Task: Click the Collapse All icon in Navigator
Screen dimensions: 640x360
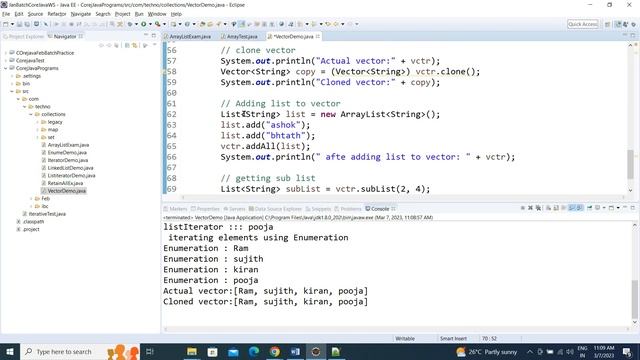Action: click(x=127, y=45)
